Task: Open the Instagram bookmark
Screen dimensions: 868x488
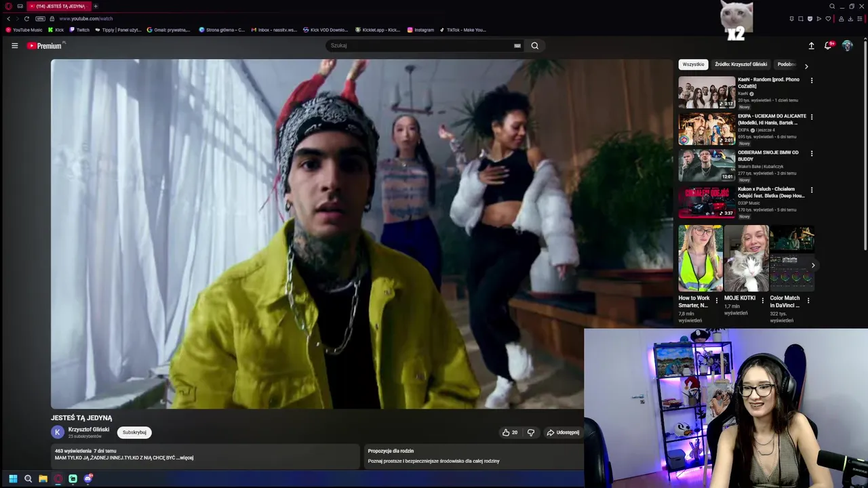Action: (420, 30)
